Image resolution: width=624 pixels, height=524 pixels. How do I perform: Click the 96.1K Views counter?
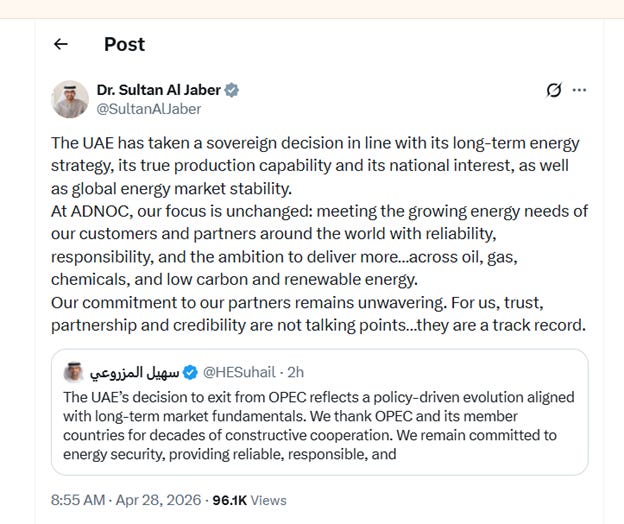click(250, 500)
